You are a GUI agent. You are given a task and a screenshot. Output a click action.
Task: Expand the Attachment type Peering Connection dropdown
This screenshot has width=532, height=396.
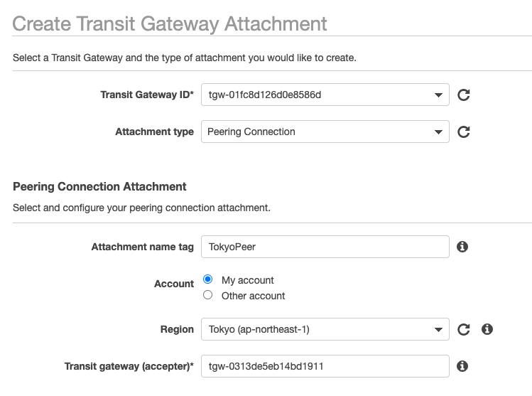325,132
